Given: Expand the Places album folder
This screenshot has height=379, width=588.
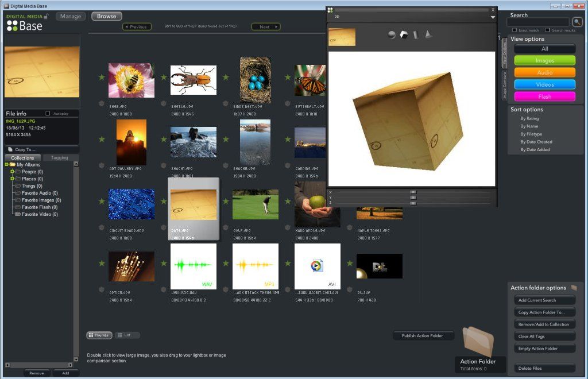Looking at the screenshot, I should coord(11,179).
